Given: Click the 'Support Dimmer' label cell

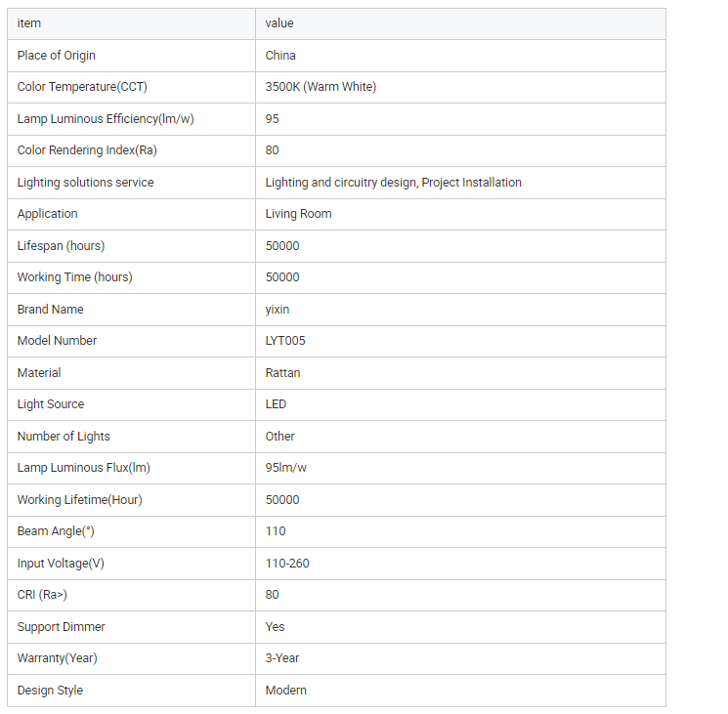Looking at the screenshot, I should [x=61, y=627].
